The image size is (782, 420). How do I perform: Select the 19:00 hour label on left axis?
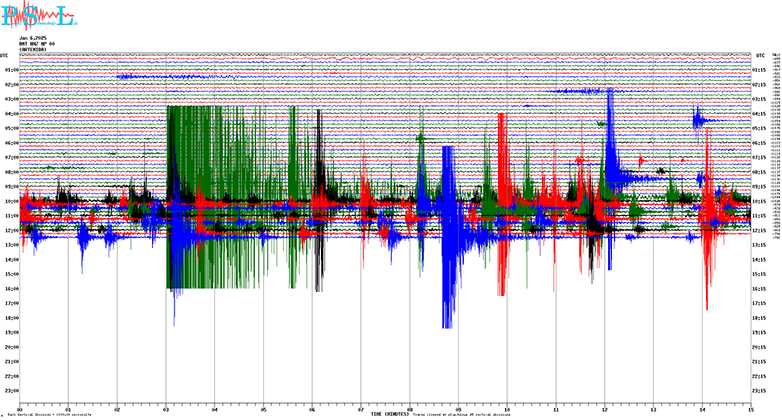[9, 333]
